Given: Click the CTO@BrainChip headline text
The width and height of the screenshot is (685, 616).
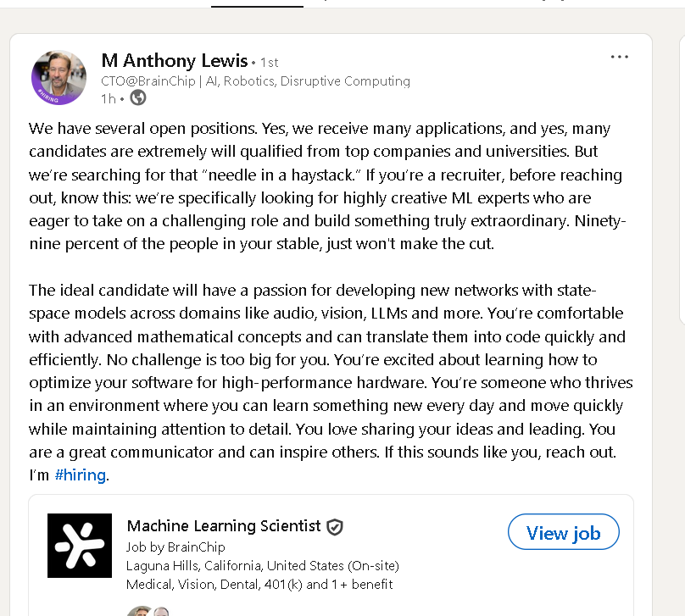Looking at the screenshot, I should click(x=255, y=81).
